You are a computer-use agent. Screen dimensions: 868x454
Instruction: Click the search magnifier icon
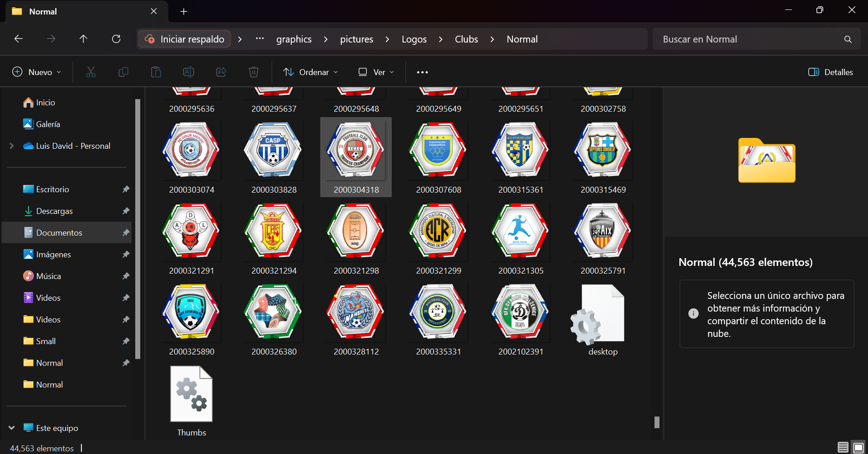click(x=848, y=39)
